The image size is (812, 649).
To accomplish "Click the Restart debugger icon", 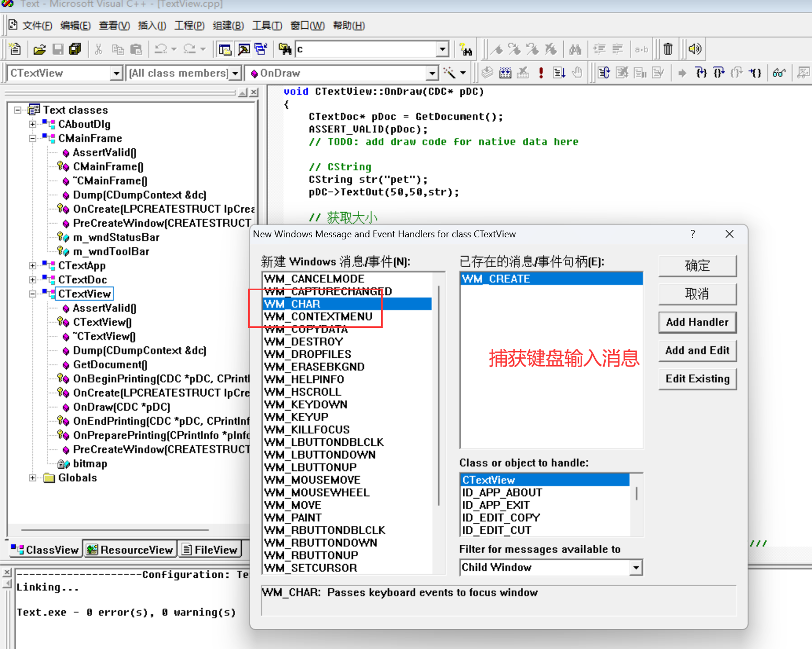I will [604, 73].
